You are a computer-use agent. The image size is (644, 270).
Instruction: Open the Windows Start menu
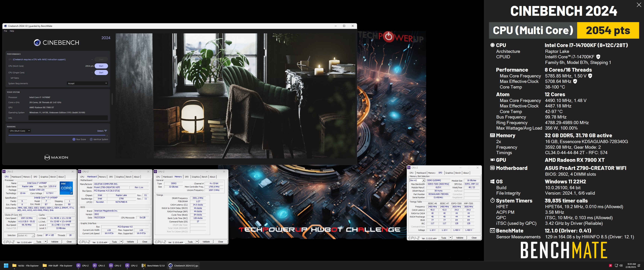pos(6,265)
